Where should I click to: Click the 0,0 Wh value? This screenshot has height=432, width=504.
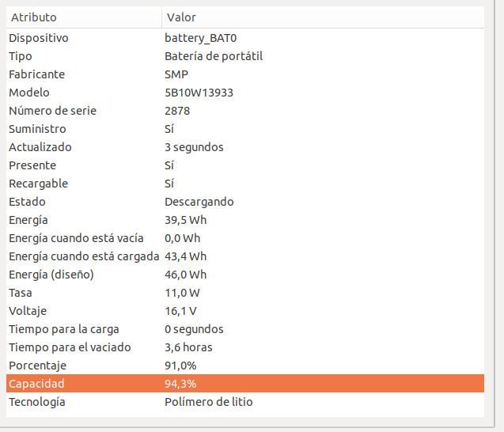coord(182,238)
